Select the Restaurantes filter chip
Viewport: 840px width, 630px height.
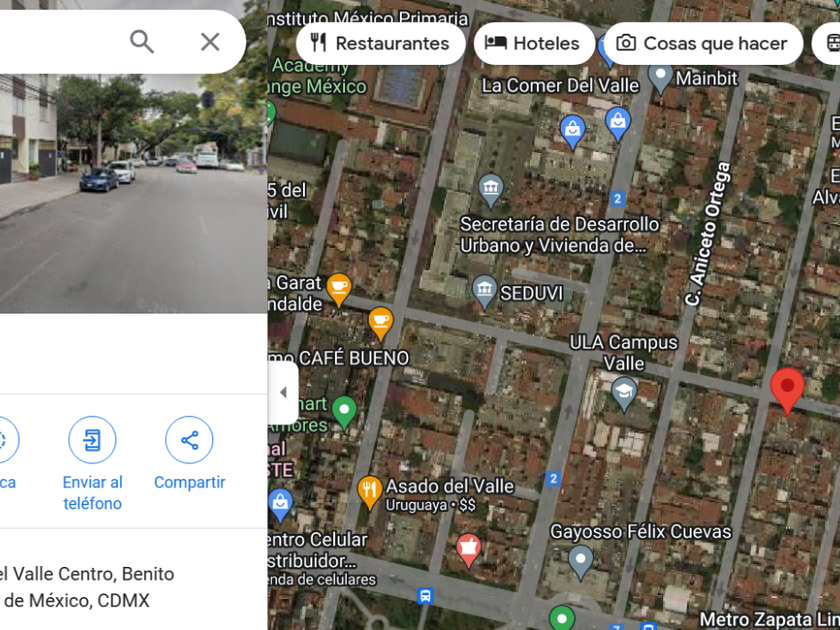click(x=381, y=43)
